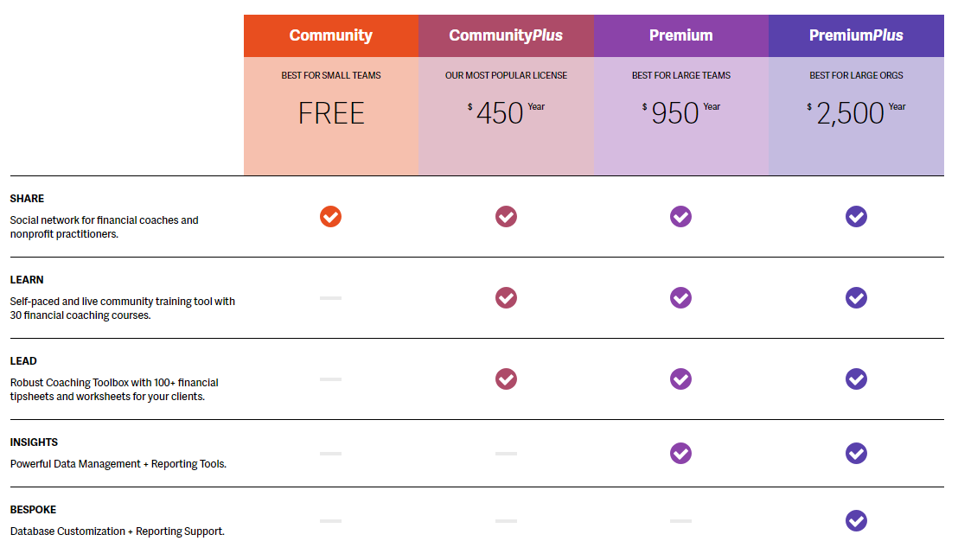
Task: Click the $450 per year price
Action: (501, 113)
